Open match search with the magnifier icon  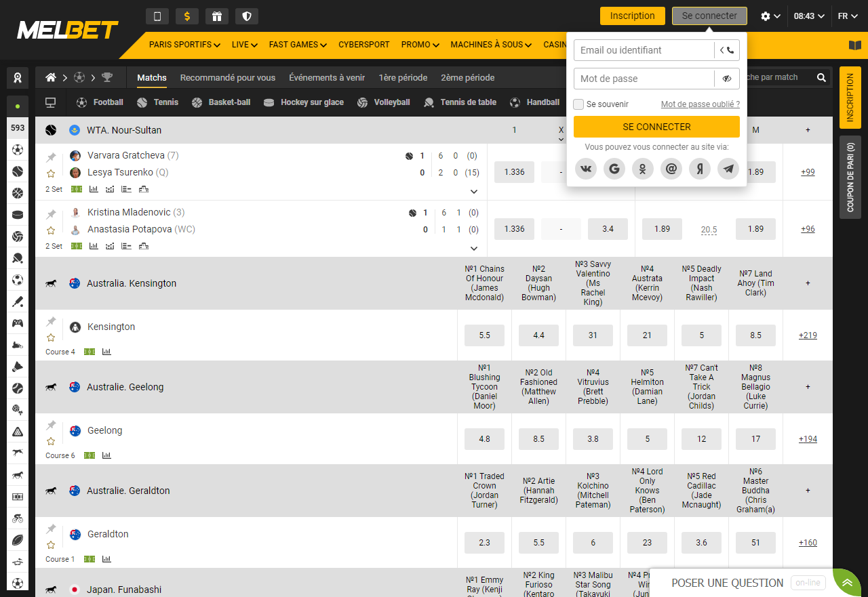click(x=821, y=77)
